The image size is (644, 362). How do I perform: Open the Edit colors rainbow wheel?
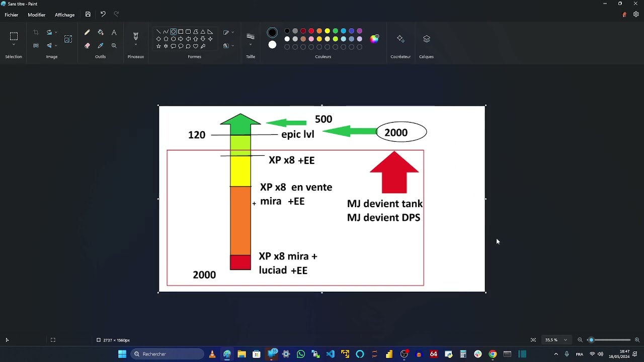(x=374, y=39)
